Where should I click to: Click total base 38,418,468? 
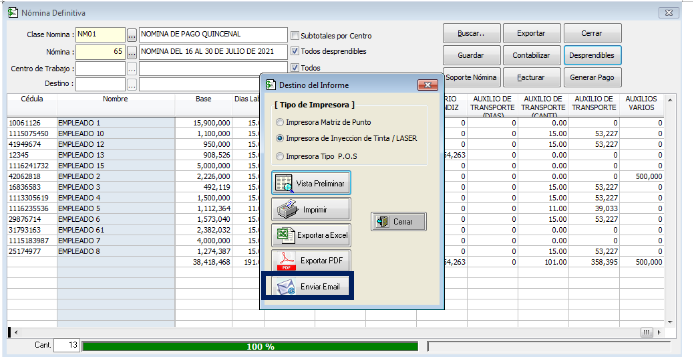[x=212, y=262]
